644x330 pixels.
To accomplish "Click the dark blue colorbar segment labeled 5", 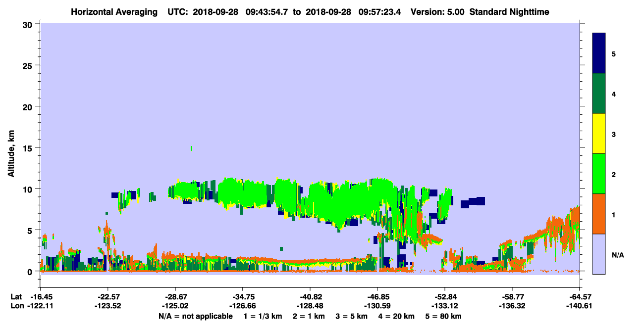I will pos(599,53).
